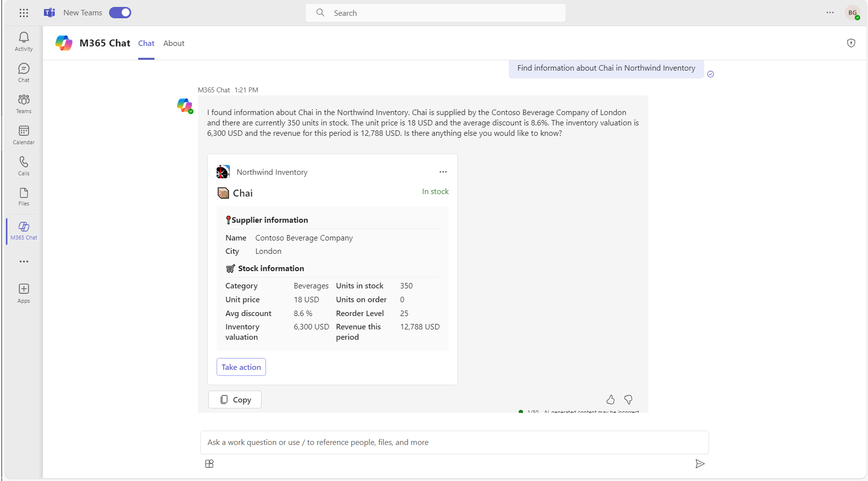Screen dimensions: 868x481
Task: Open the app launcher waffle grid
Action: click(x=24, y=13)
